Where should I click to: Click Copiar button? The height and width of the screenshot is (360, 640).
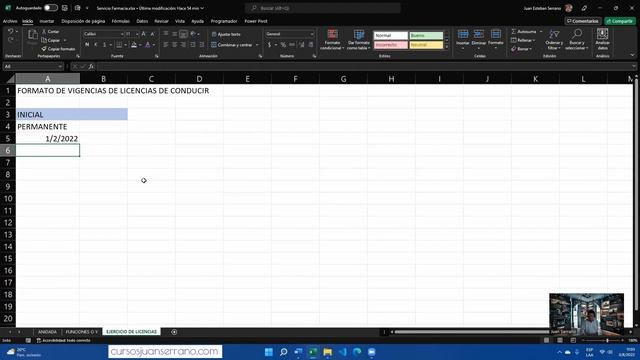51,40
